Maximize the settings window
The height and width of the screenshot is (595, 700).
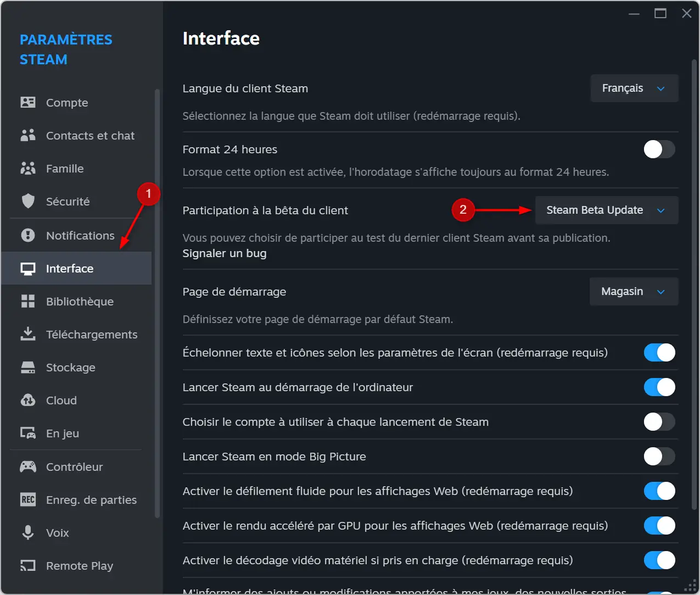click(660, 13)
